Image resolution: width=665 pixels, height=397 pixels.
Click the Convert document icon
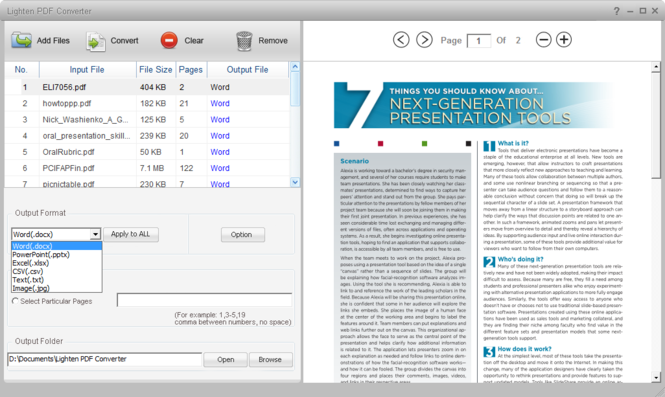(95, 42)
